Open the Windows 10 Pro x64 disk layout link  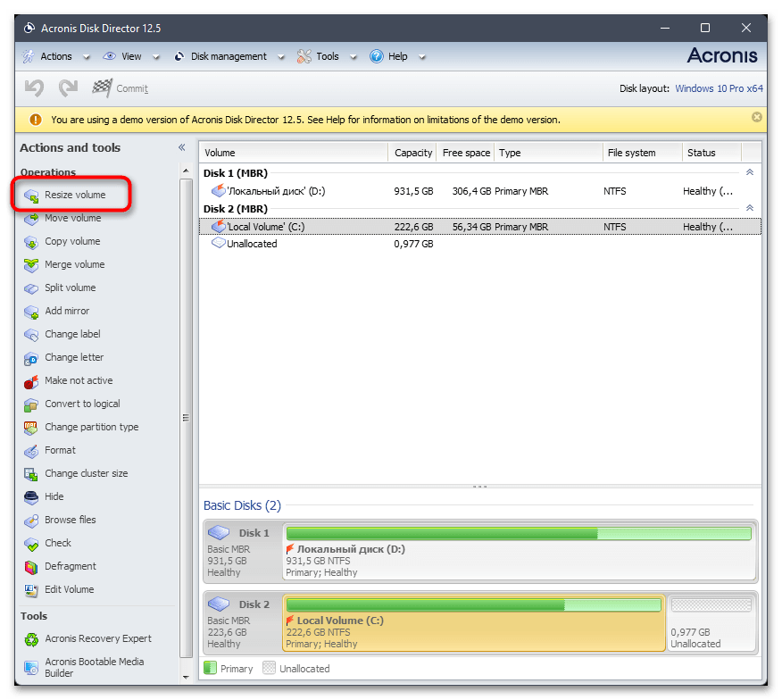(x=719, y=88)
